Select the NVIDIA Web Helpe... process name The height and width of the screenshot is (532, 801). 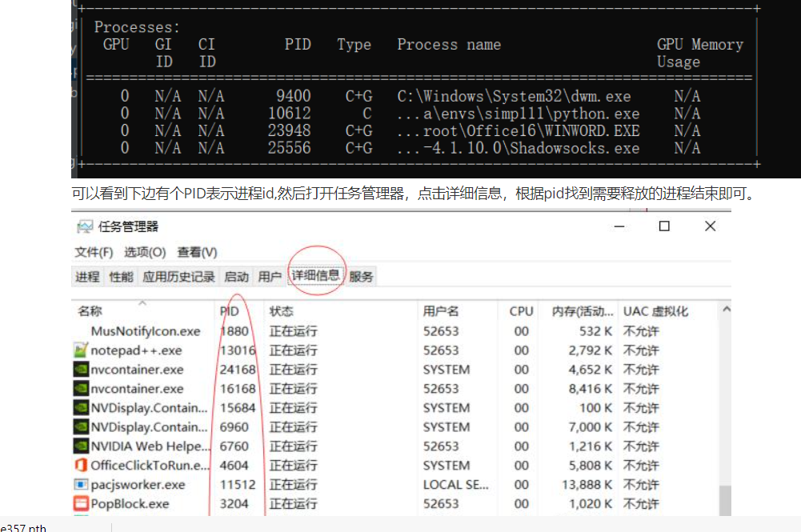point(150,446)
